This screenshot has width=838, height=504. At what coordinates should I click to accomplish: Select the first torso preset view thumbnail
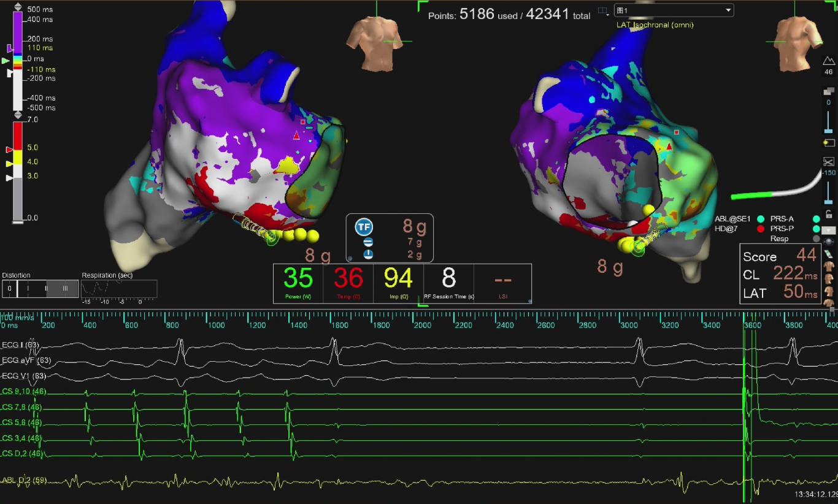829,266
